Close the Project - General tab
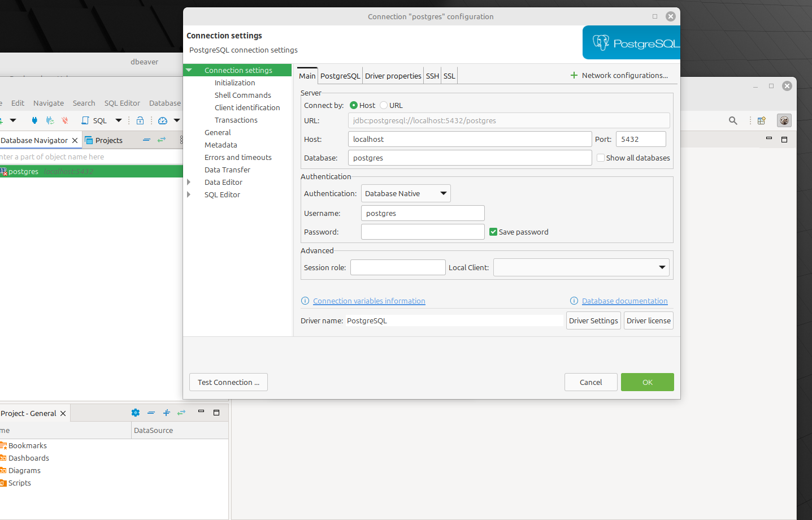 pos(63,413)
